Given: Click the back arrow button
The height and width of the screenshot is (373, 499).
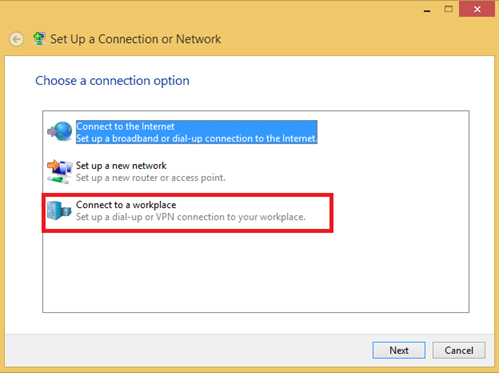Looking at the screenshot, I should pos(16,39).
